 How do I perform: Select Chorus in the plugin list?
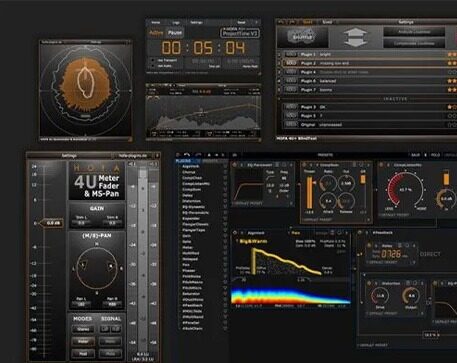tap(189, 172)
